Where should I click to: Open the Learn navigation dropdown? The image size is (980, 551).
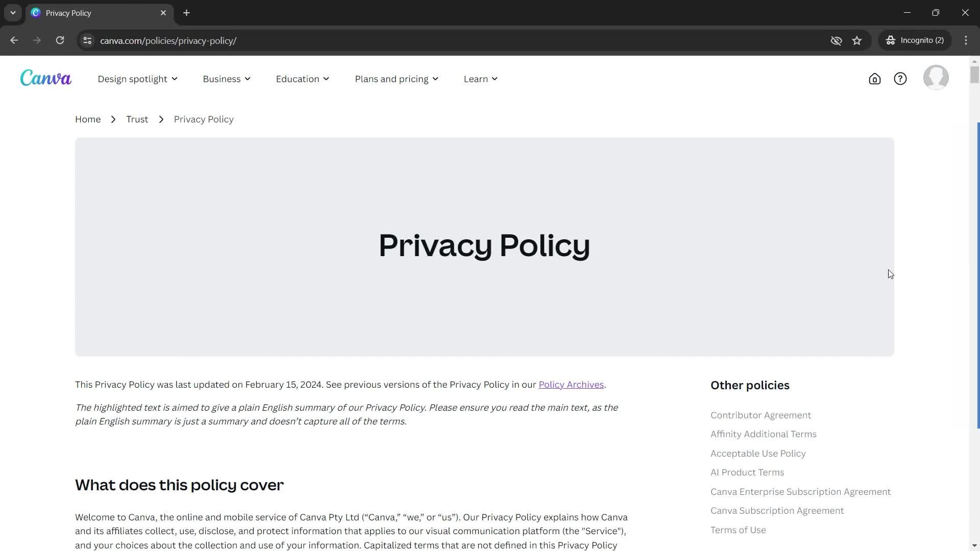[x=481, y=79]
